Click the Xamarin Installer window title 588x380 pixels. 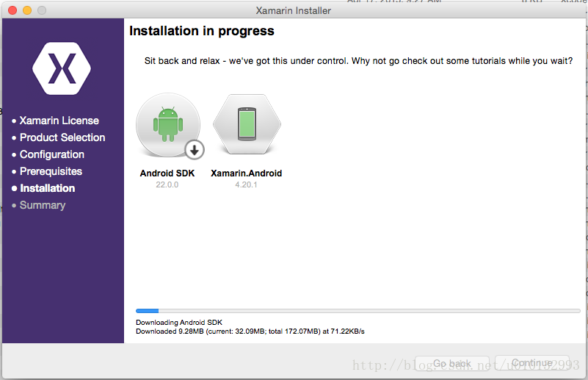click(x=293, y=10)
